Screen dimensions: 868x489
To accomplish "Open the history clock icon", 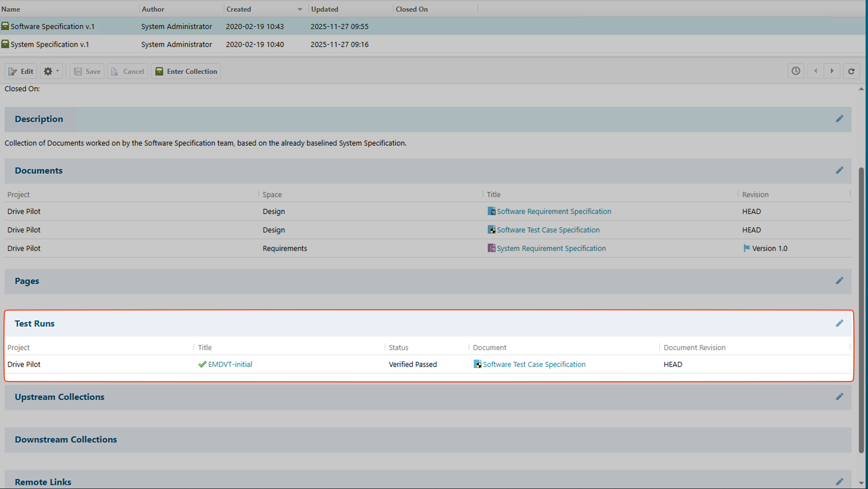I will (x=796, y=71).
